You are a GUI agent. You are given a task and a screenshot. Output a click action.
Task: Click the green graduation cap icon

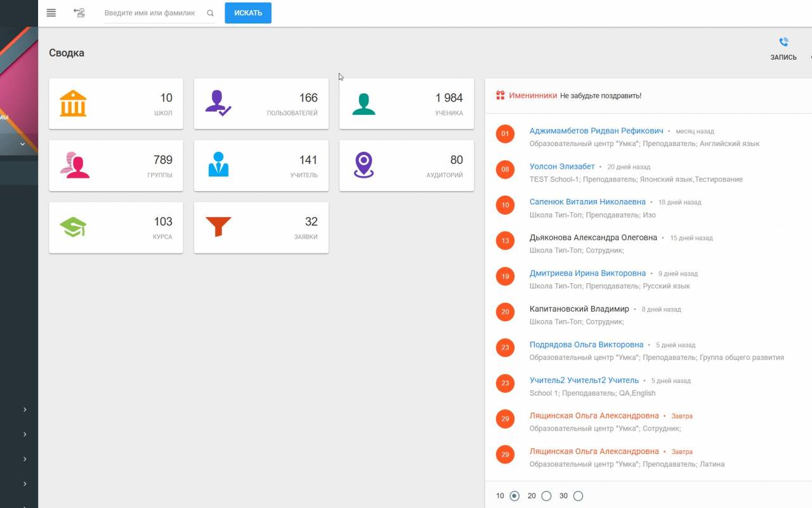(73, 227)
